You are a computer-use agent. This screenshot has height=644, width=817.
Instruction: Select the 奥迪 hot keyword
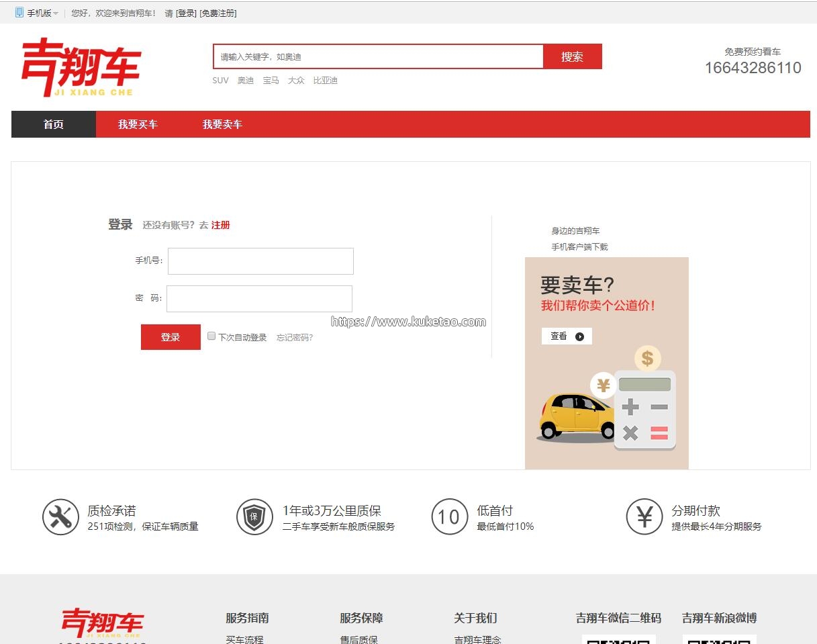click(x=246, y=81)
